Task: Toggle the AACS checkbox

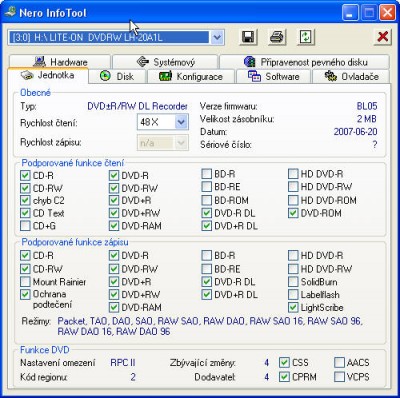Action: click(339, 362)
